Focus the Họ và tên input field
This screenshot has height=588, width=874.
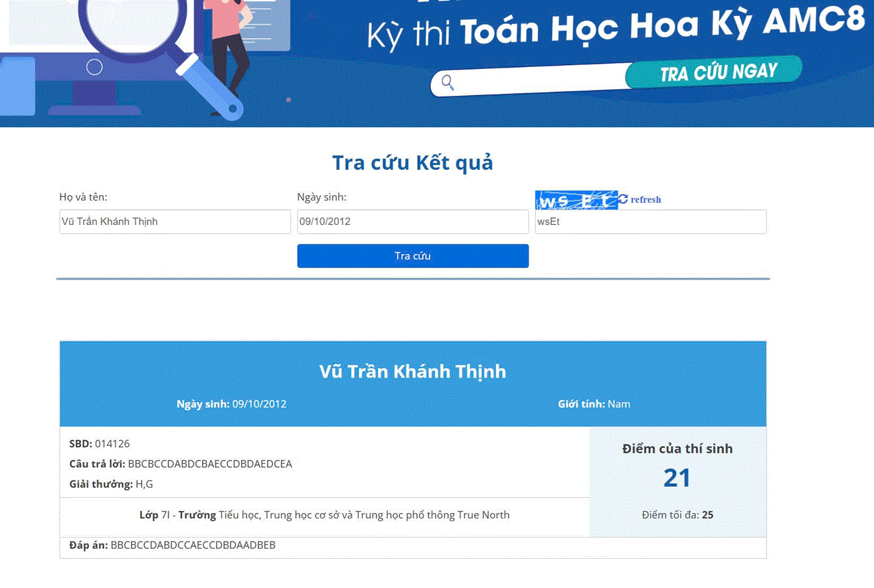175,222
